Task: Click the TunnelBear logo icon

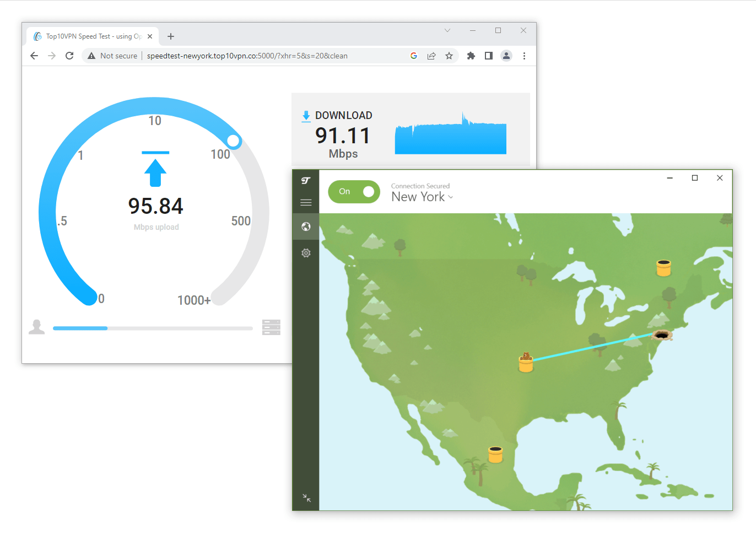Action: pos(306,181)
